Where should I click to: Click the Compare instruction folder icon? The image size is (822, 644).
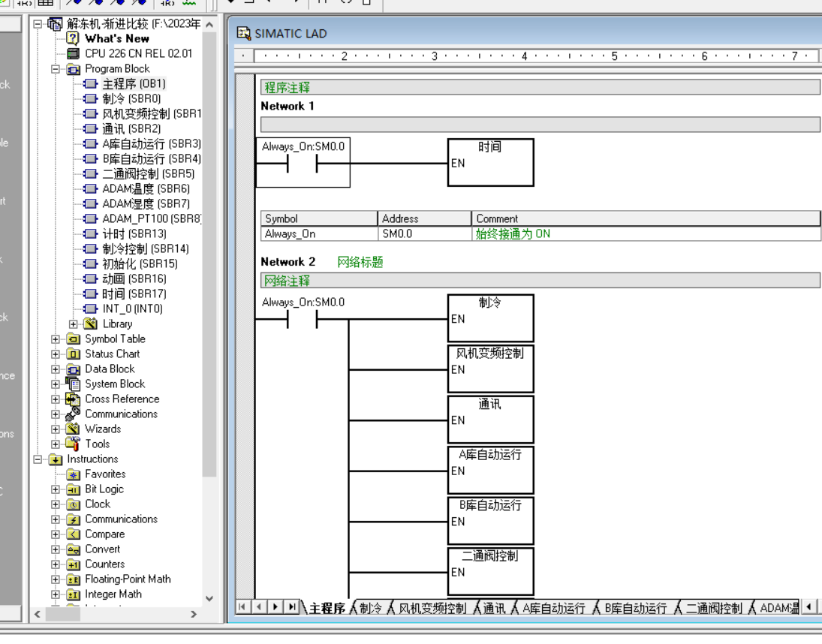click(x=74, y=534)
